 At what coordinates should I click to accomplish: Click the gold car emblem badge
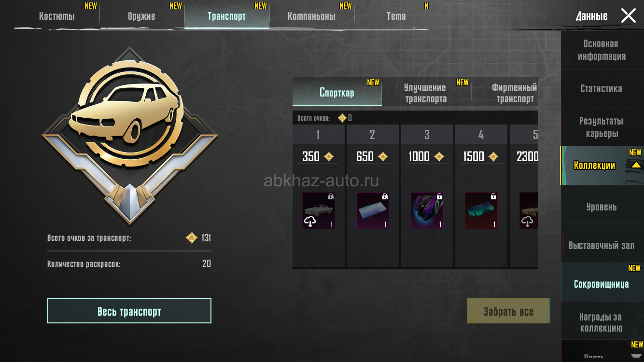coord(129,135)
